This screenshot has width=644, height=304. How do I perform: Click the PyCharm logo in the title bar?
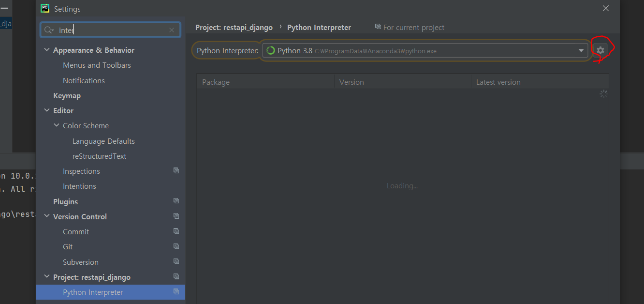coord(45,8)
